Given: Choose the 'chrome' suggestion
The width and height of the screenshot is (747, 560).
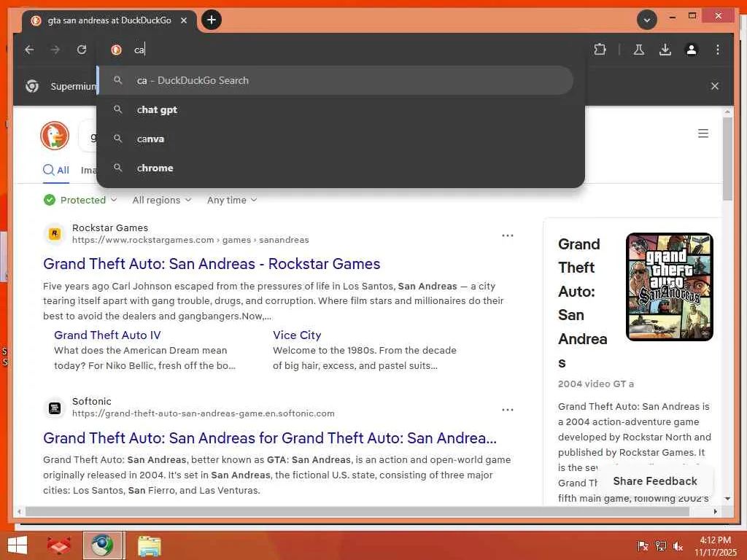Looking at the screenshot, I should click(x=336, y=168).
